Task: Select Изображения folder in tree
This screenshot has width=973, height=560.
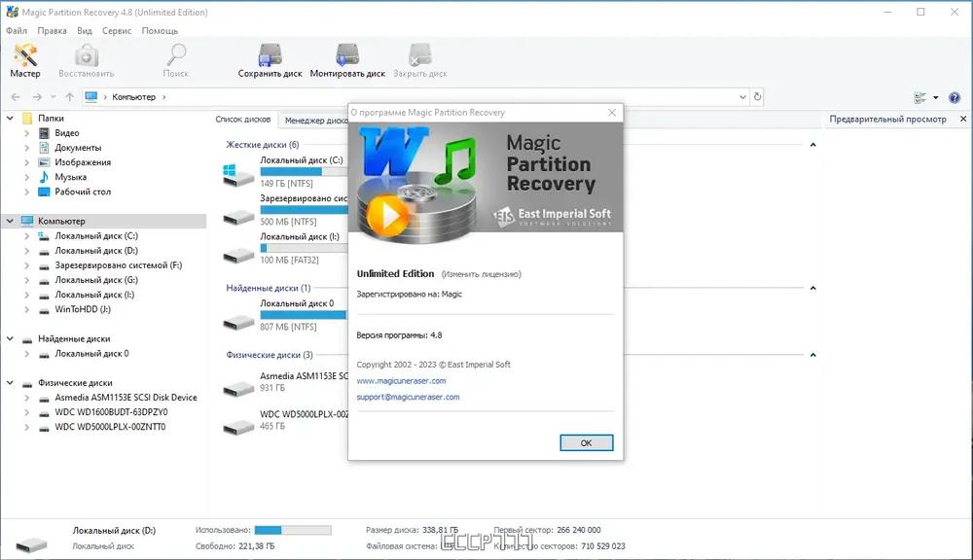Action: tap(83, 161)
